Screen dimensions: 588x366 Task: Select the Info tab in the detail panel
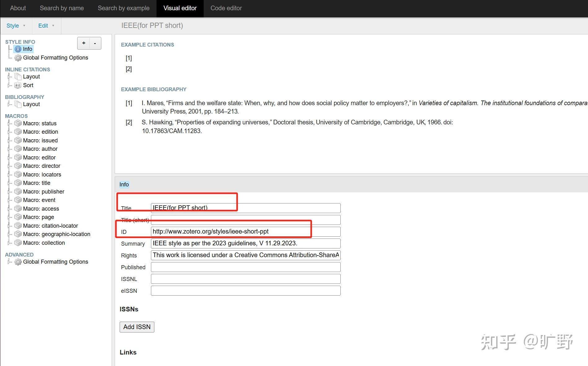124,184
